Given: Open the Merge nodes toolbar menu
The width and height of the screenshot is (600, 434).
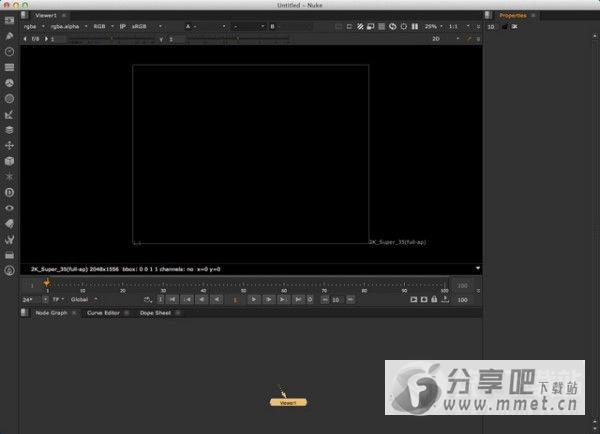Looking at the screenshot, I should click(x=9, y=130).
